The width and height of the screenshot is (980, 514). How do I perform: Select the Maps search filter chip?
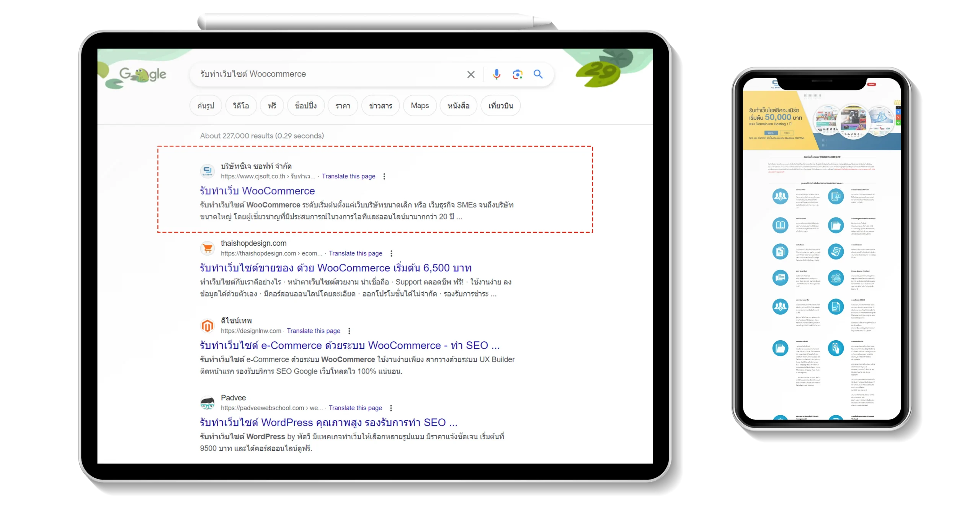click(420, 106)
